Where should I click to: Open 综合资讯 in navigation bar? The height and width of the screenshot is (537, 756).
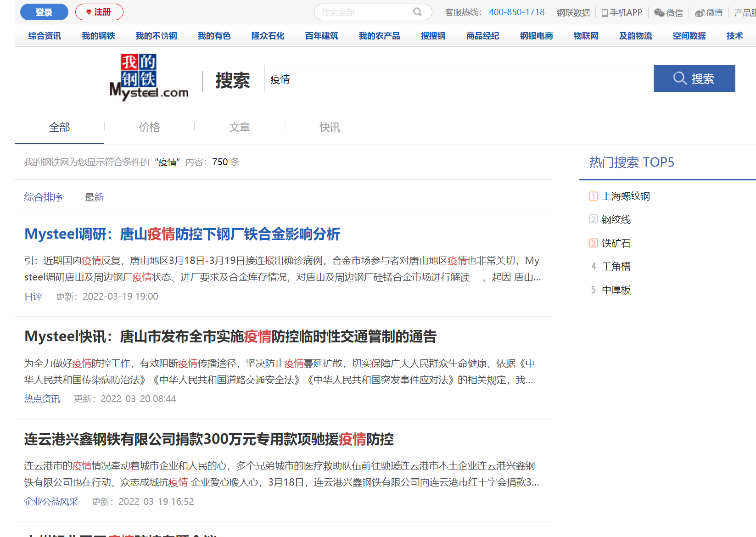[45, 36]
